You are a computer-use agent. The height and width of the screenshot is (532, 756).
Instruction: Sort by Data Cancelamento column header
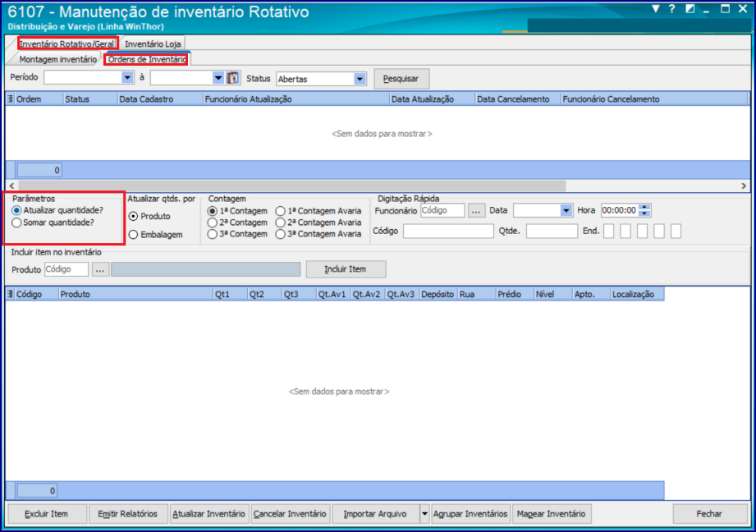pos(518,99)
